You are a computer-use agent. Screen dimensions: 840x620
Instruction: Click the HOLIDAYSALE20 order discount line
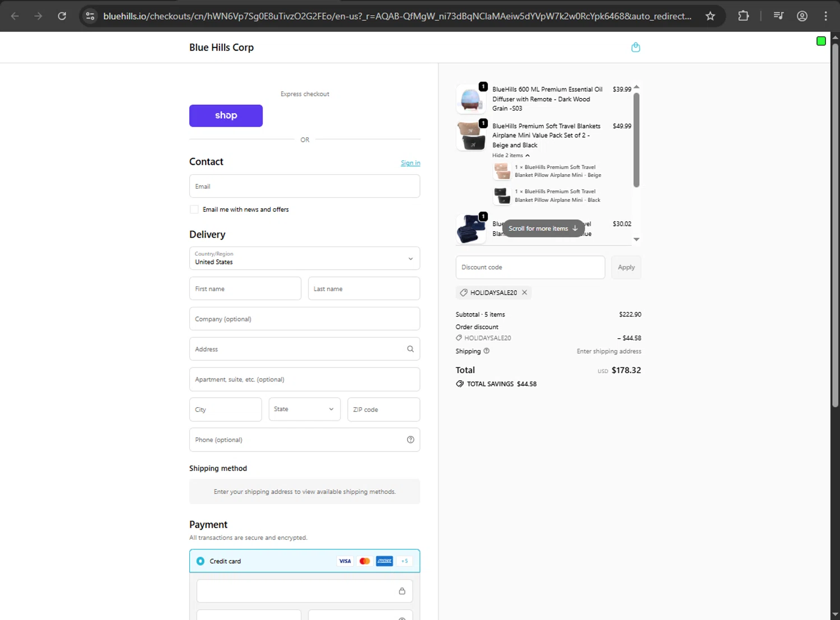pyautogui.click(x=548, y=338)
